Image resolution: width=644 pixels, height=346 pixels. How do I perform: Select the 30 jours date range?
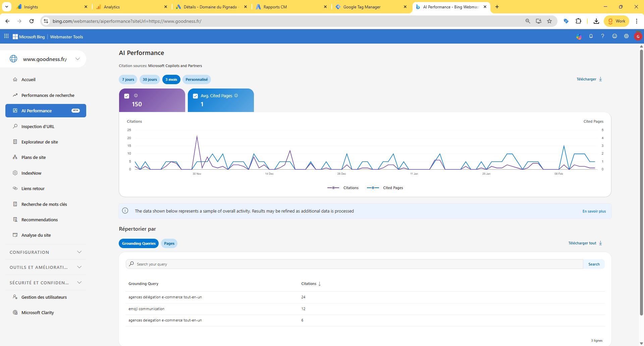150,79
